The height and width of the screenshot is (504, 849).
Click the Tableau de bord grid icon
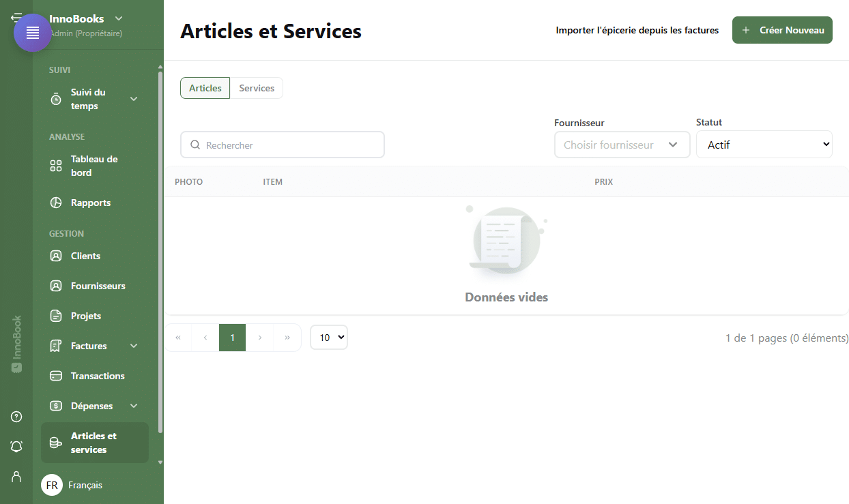coord(56,166)
